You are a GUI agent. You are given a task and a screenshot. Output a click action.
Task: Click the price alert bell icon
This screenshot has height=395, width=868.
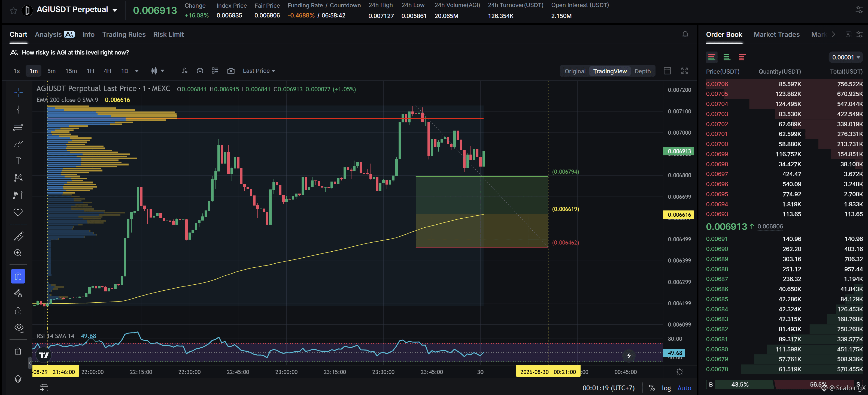click(x=685, y=34)
